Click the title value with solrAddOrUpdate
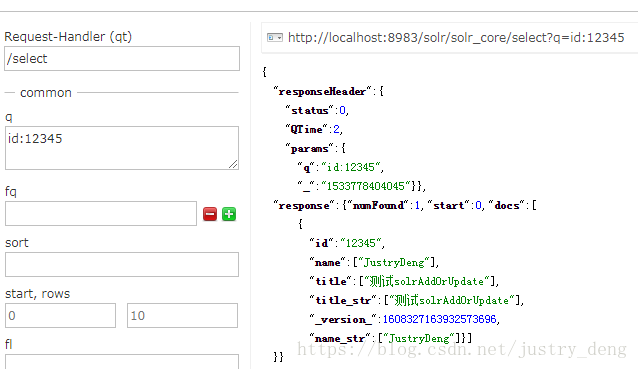Image resolution: width=638 pixels, height=369 pixels. pos(427,282)
